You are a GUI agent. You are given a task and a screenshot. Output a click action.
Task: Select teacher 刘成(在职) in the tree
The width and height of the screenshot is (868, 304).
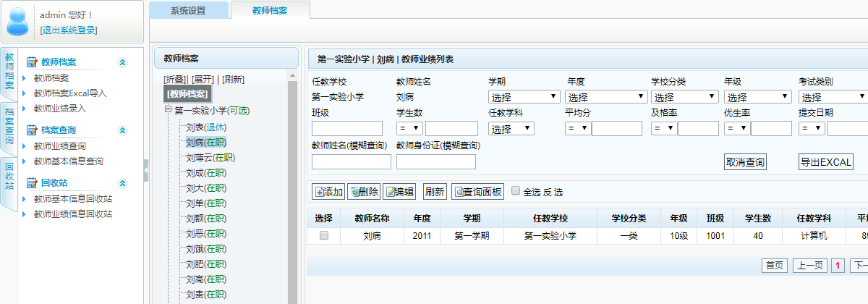pos(206,172)
